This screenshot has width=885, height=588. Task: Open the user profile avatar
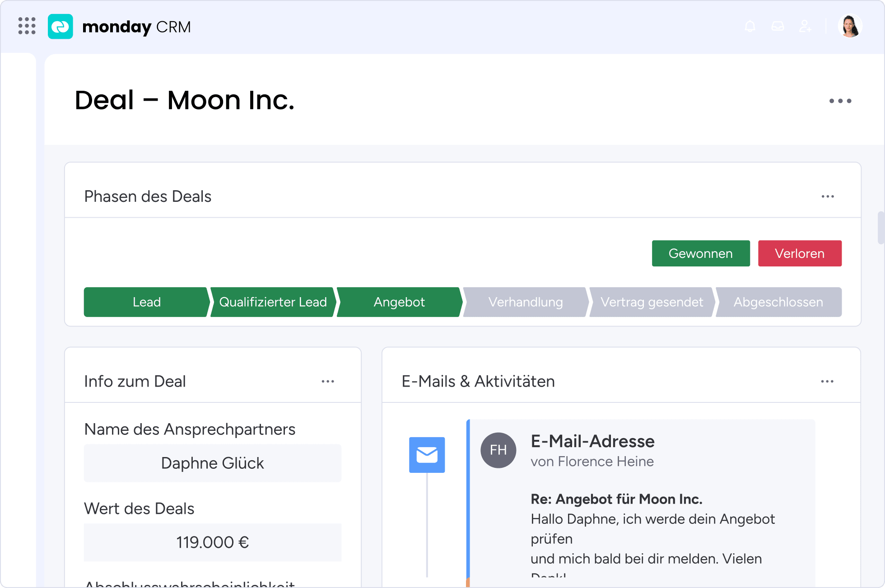click(850, 26)
